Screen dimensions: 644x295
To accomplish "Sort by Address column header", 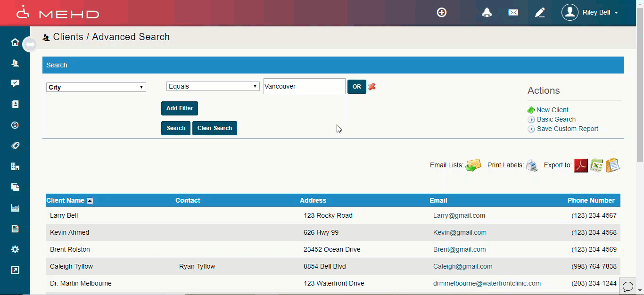I will tap(313, 200).
